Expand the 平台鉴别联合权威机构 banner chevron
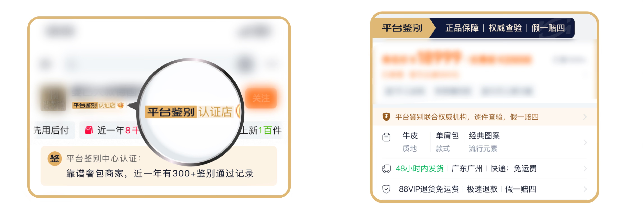644x214 pixels. pos(585,117)
